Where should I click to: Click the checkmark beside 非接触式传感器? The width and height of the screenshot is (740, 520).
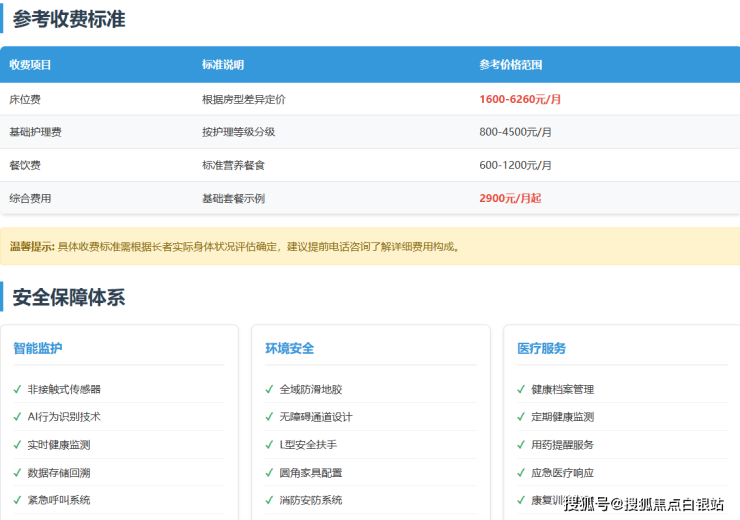coord(18,389)
